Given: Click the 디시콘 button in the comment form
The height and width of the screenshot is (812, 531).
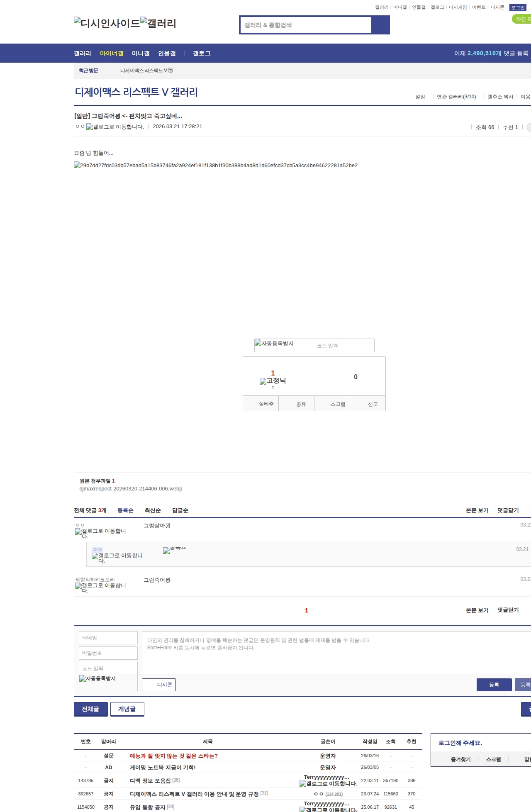Looking at the screenshot, I should [159, 685].
